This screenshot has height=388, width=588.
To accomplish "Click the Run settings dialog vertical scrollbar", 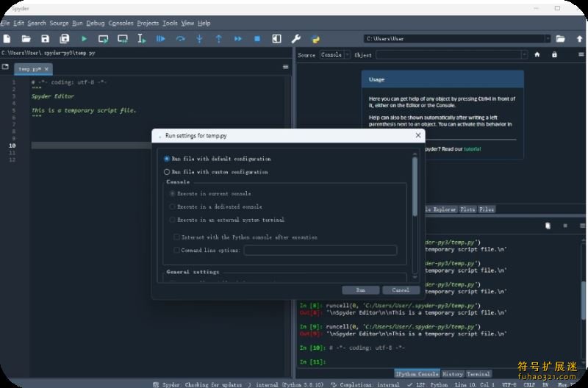I will tap(415, 187).
